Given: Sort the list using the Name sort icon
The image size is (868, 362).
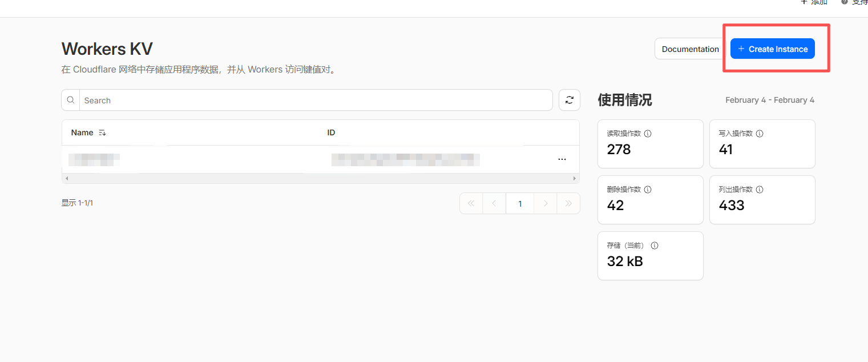Looking at the screenshot, I should pyautogui.click(x=102, y=132).
